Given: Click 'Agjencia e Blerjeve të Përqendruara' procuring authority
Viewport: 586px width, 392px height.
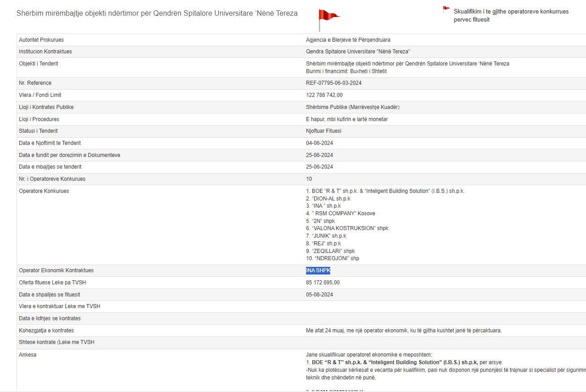Looking at the screenshot, I should 348,40.
